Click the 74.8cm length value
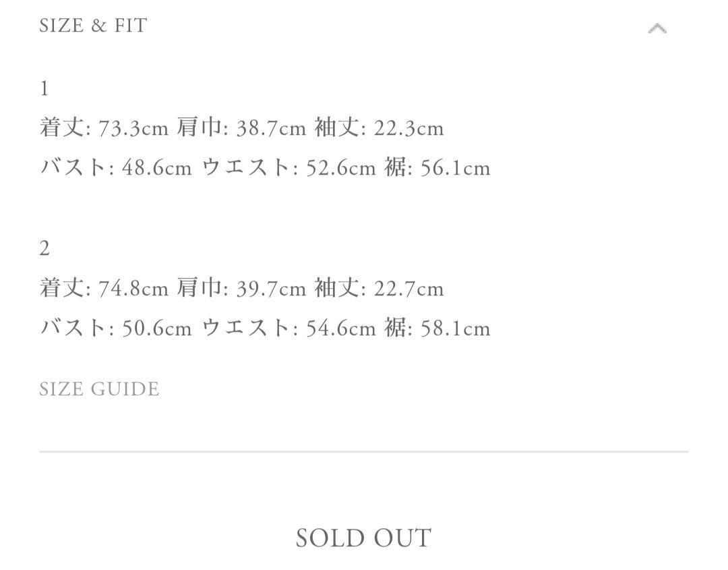The width and height of the screenshot is (728, 570). click(133, 289)
